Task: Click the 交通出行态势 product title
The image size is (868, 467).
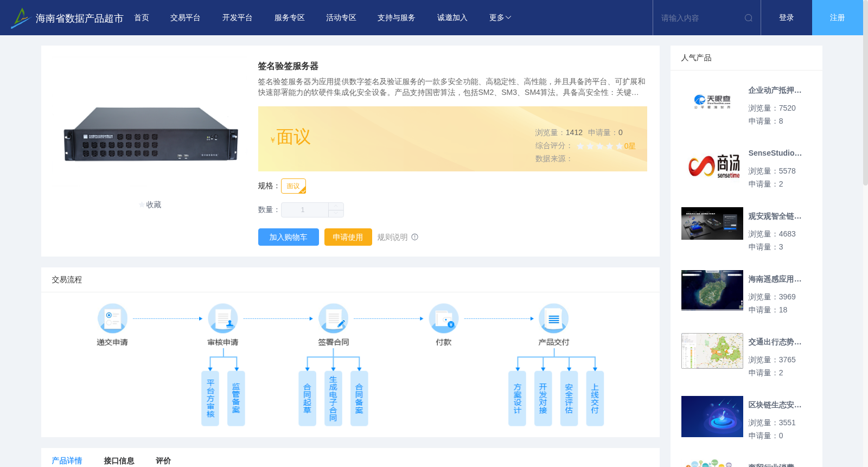Action: [x=775, y=342]
